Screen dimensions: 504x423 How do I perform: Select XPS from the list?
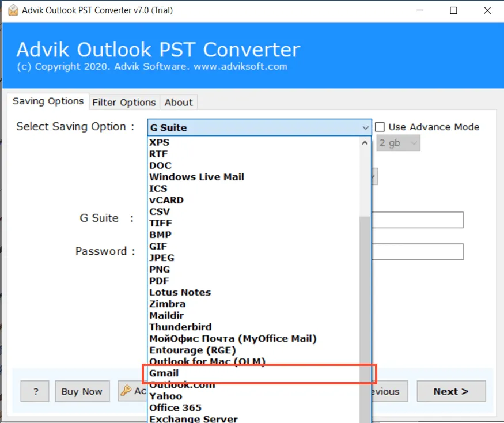tap(254, 142)
